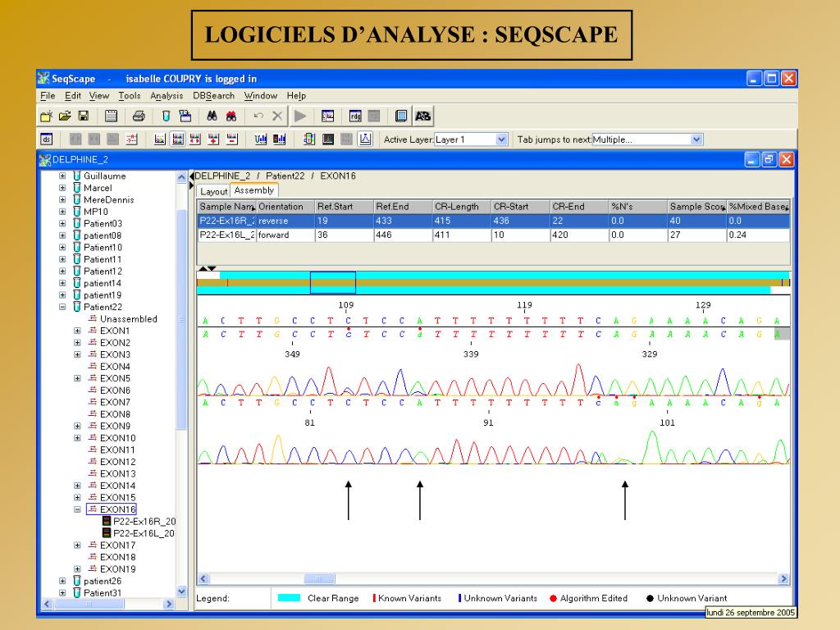The width and height of the screenshot is (840, 630).
Task: Click the printer icon
Action: coord(138,116)
